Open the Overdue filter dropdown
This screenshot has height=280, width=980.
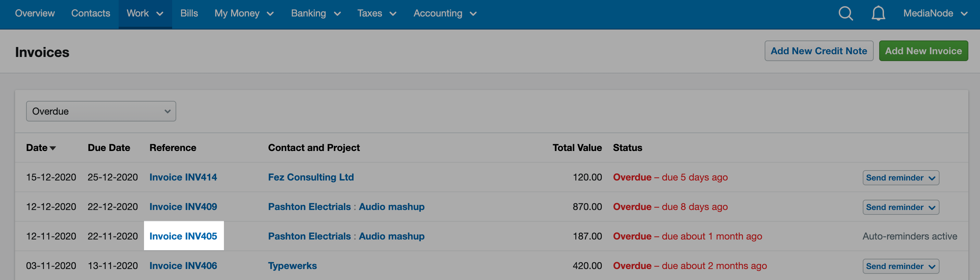coord(101,111)
